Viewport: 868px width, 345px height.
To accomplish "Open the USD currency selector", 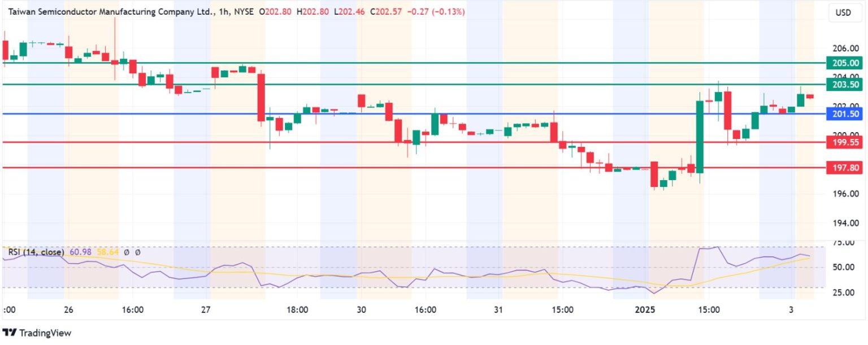I will (x=843, y=13).
